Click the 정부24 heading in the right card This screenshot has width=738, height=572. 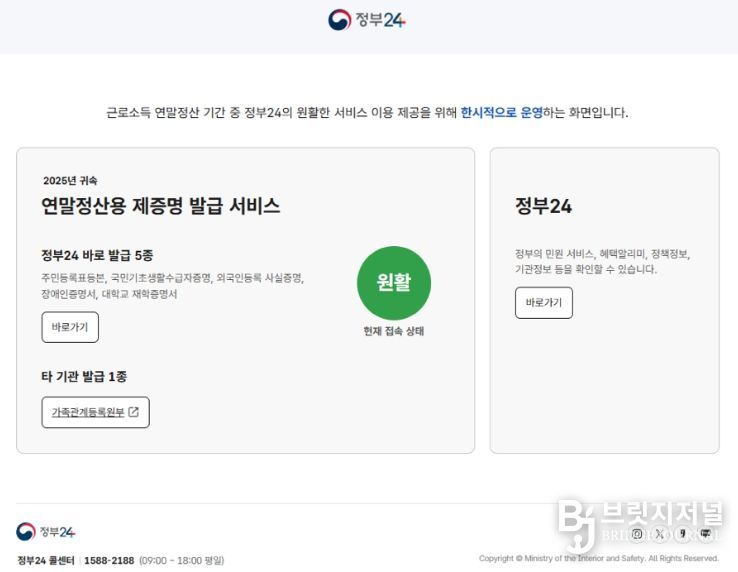pos(543,206)
